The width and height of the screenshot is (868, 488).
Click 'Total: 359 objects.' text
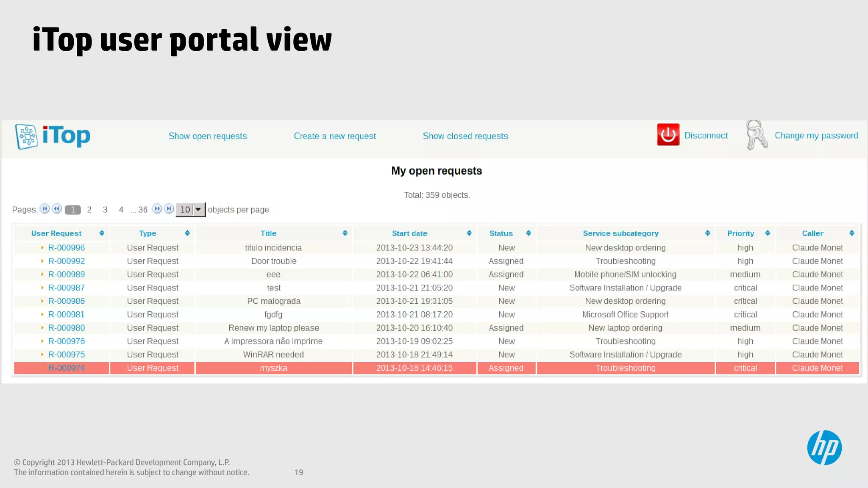[437, 195]
